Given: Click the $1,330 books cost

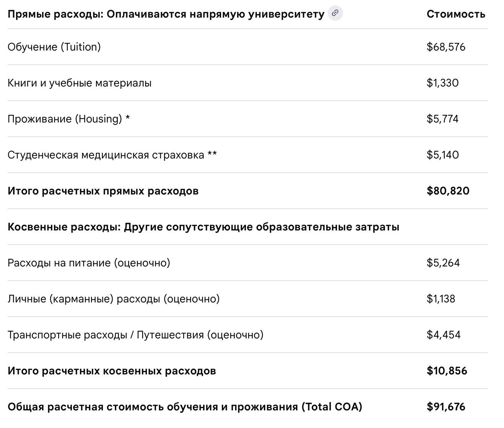Looking at the screenshot, I should (x=442, y=83).
